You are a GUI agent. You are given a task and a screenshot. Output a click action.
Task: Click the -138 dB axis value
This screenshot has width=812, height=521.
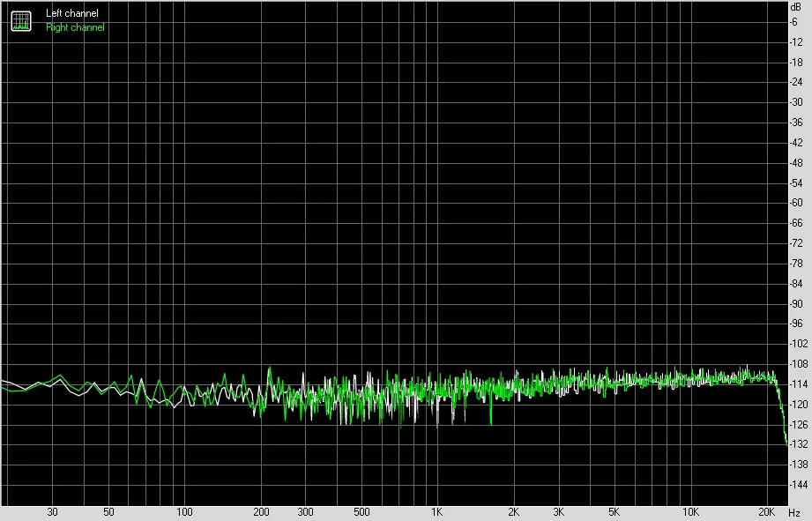[798, 464]
